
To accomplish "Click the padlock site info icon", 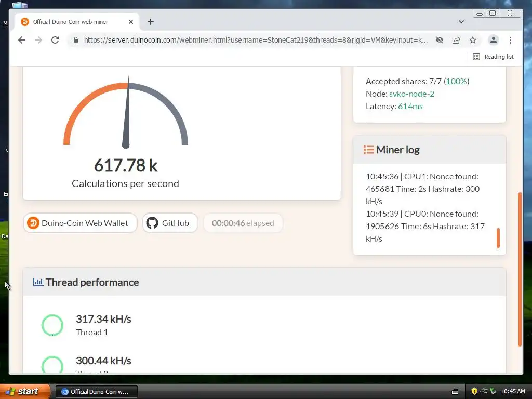I will 76,40.
